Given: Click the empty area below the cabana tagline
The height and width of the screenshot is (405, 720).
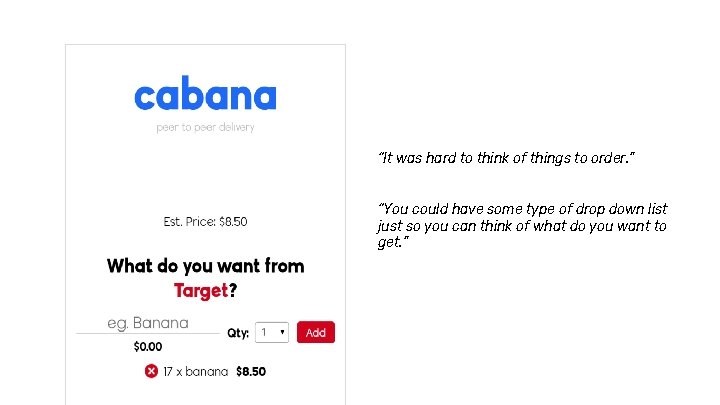Looking at the screenshot, I should coord(205,174).
